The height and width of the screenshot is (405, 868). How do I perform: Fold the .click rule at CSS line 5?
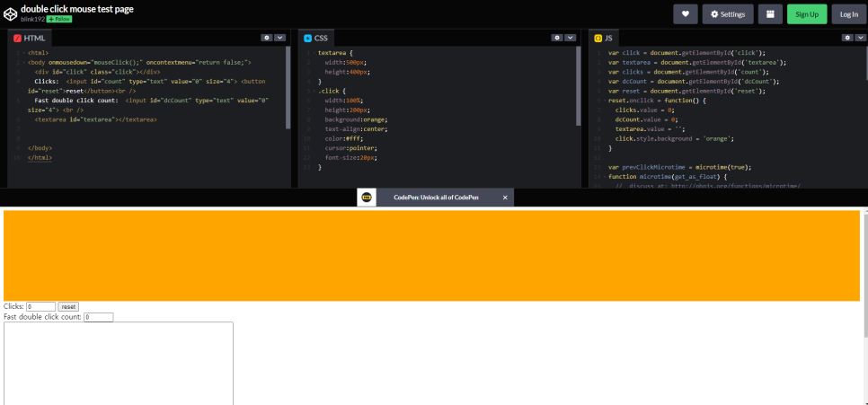[314, 92]
